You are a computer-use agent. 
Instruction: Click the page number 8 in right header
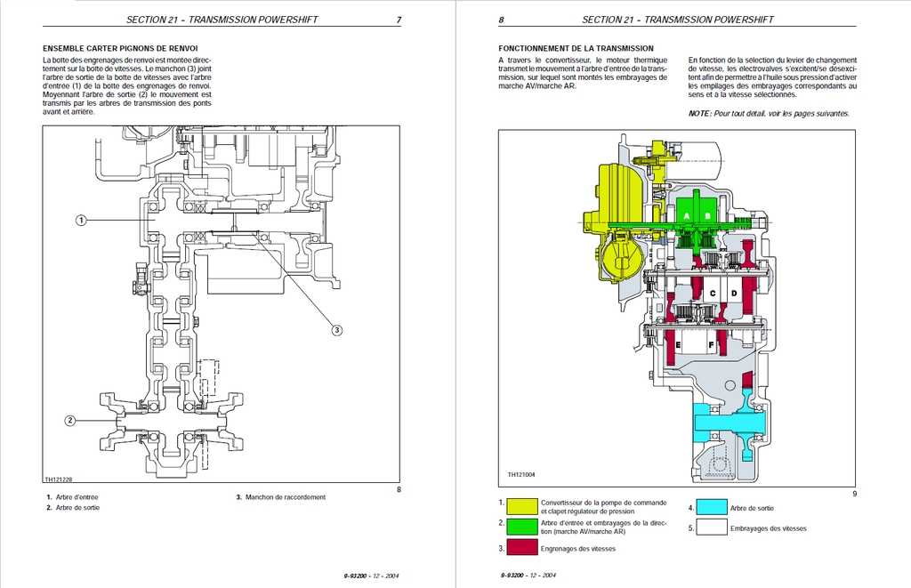[501, 20]
